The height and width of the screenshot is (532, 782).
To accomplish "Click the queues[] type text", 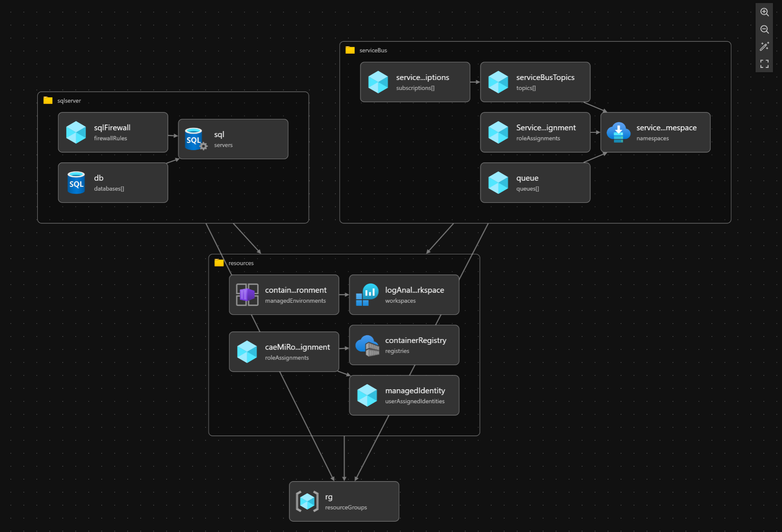I will click(528, 189).
